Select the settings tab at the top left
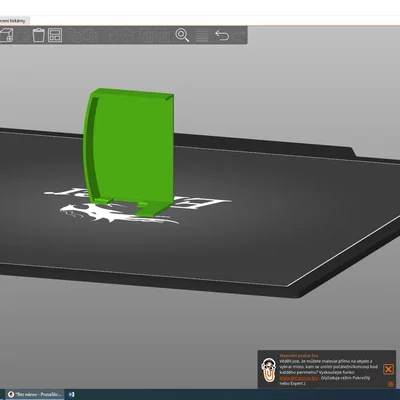The width and height of the screenshot is (400, 400). (x=14, y=21)
